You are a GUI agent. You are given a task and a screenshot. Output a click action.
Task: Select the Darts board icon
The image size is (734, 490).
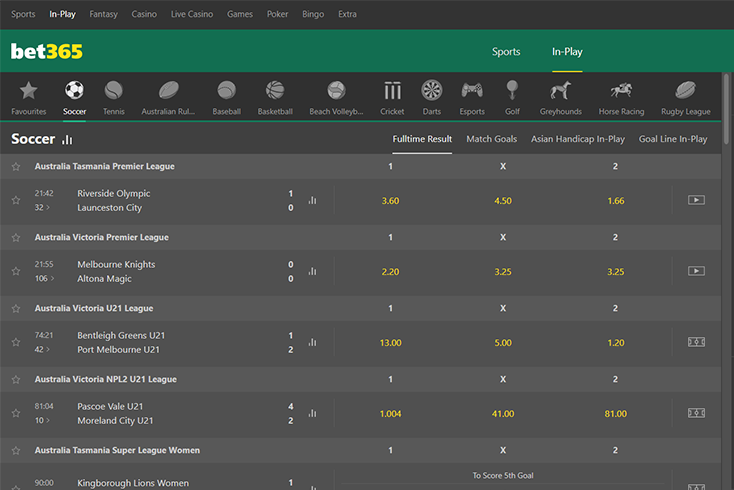click(x=432, y=90)
